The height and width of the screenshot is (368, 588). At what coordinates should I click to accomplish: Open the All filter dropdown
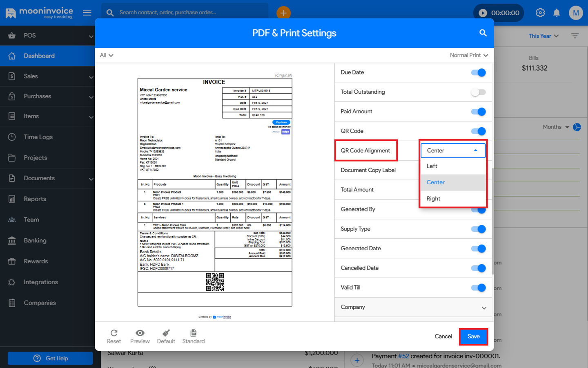[106, 55]
